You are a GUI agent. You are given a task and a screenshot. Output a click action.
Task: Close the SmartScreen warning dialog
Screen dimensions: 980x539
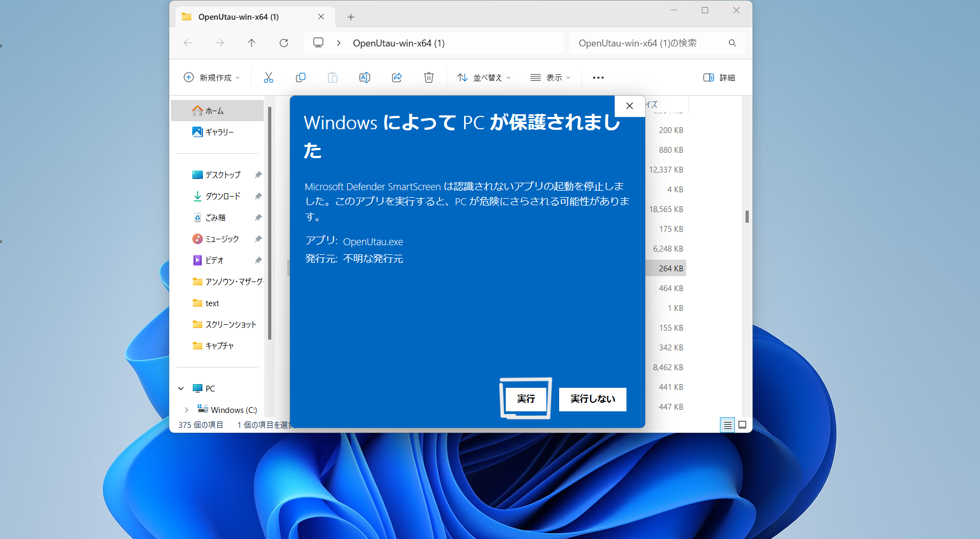pyautogui.click(x=630, y=106)
